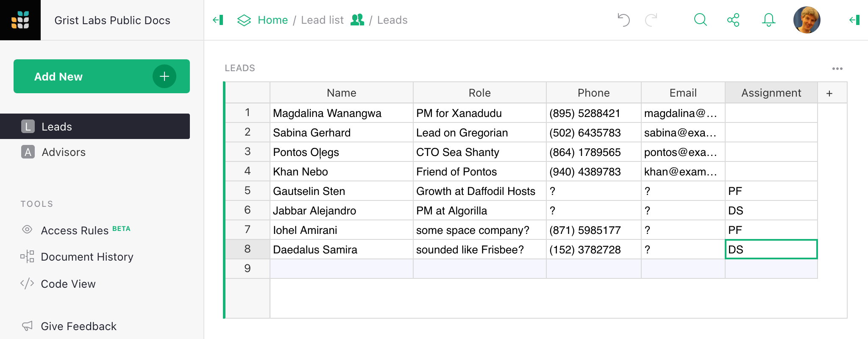Open the notifications bell icon
868x339 pixels.
pyautogui.click(x=768, y=20)
